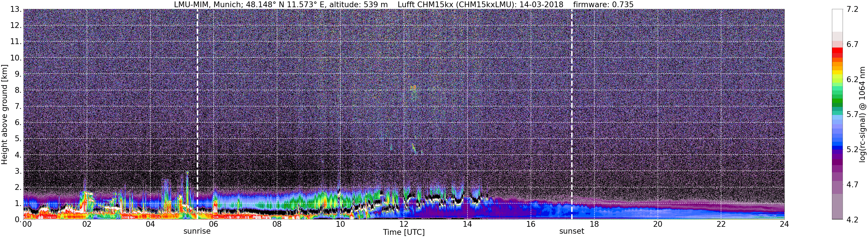Click the x-axis tick label '06'

point(214,224)
